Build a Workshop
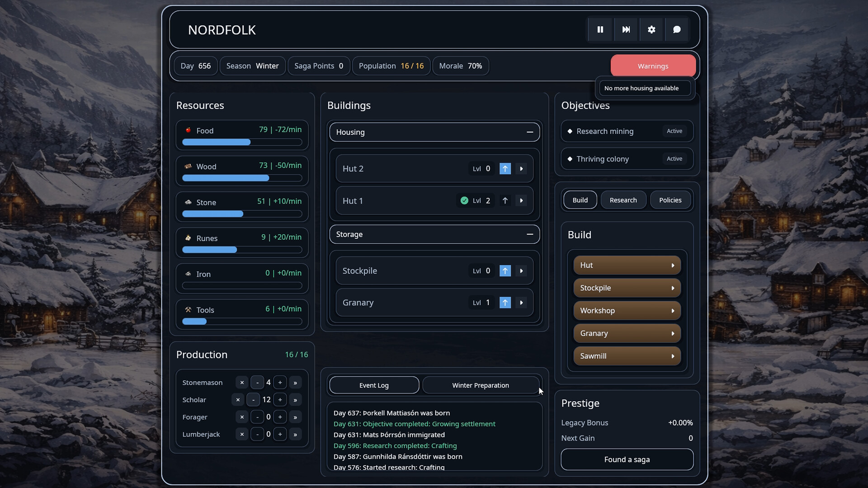 pos(627,311)
